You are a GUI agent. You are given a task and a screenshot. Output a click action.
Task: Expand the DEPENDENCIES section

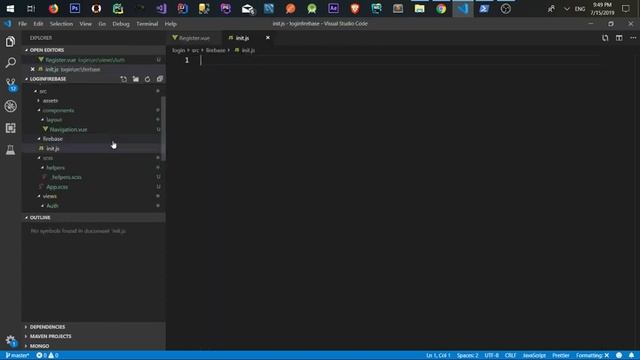coord(47,327)
